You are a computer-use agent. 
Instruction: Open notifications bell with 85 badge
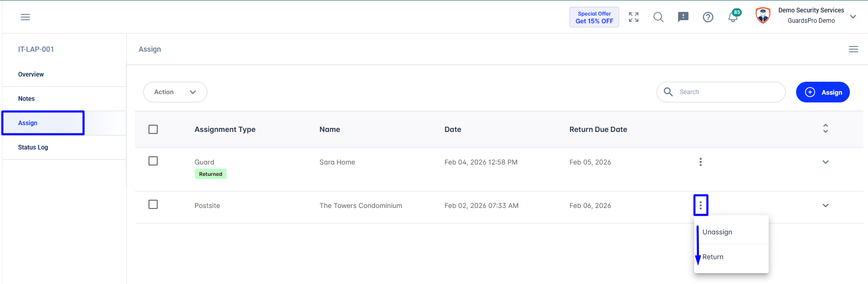click(734, 16)
